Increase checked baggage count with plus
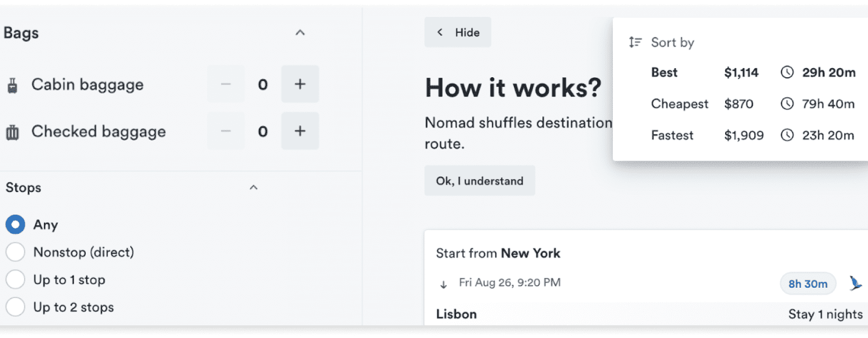Viewport: 868px width, 338px height. point(300,131)
